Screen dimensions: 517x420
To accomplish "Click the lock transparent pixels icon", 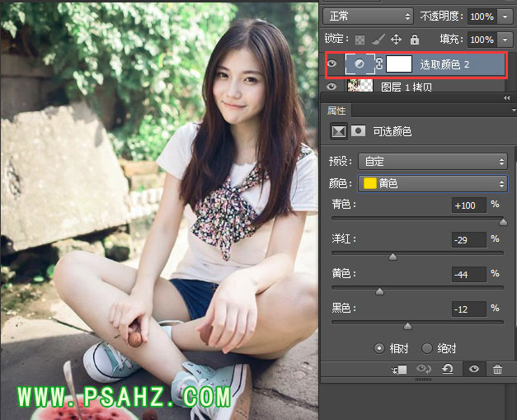I will point(359,39).
